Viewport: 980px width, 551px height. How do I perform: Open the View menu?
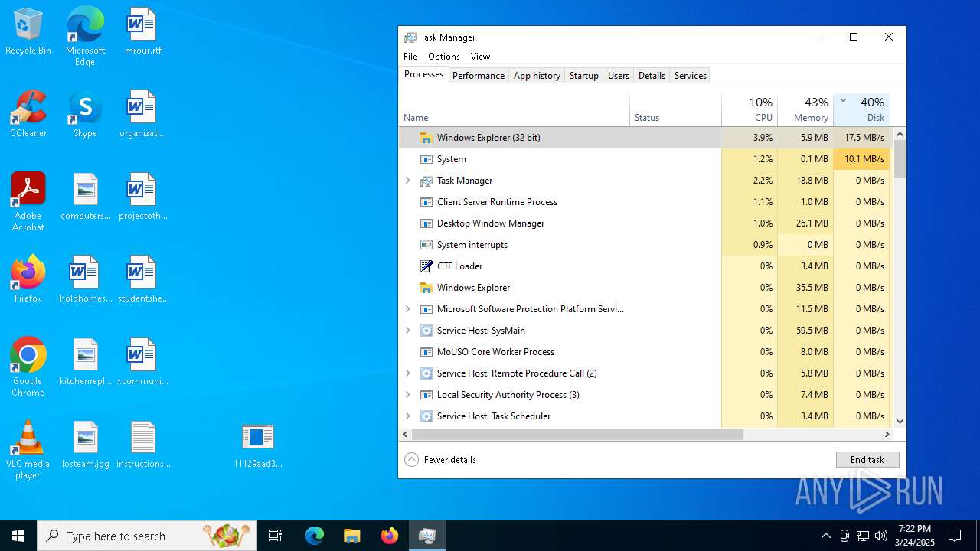coord(480,57)
